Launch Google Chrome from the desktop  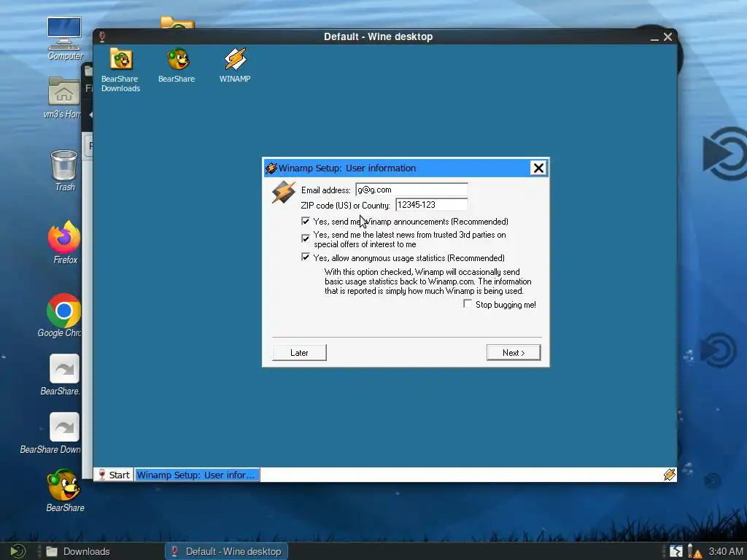click(63, 315)
